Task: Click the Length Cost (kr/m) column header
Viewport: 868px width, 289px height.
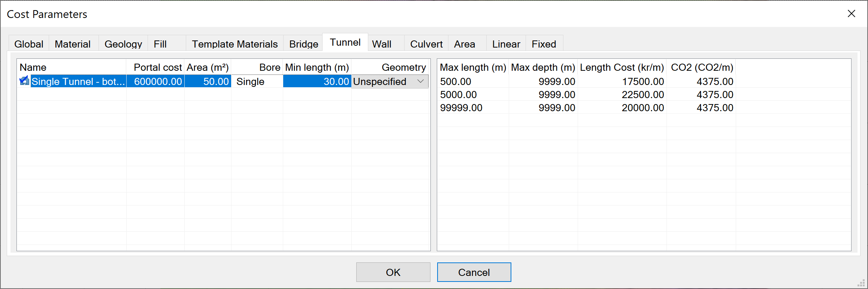Action: (621, 67)
